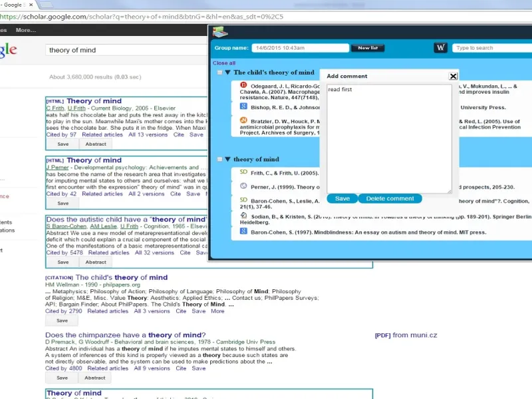The width and height of the screenshot is (532, 399).
Task: Click Abstract button under Premack result
Action: pyautogui.click(x=94, y=378)
